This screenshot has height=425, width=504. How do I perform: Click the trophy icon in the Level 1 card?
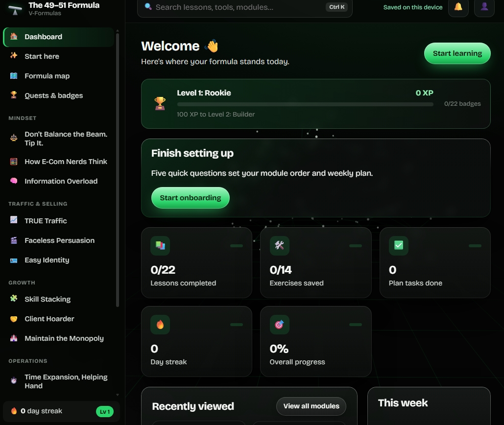[160, 103]
